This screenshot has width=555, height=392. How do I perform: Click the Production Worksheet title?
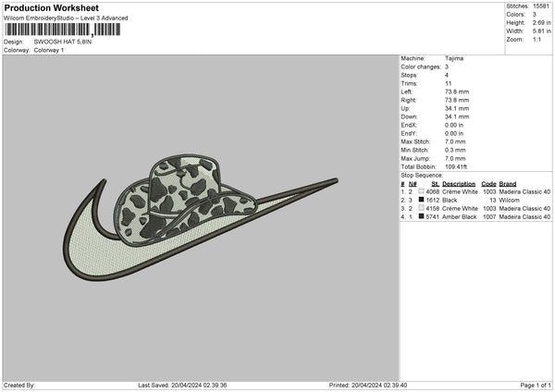tap(51, 7)
